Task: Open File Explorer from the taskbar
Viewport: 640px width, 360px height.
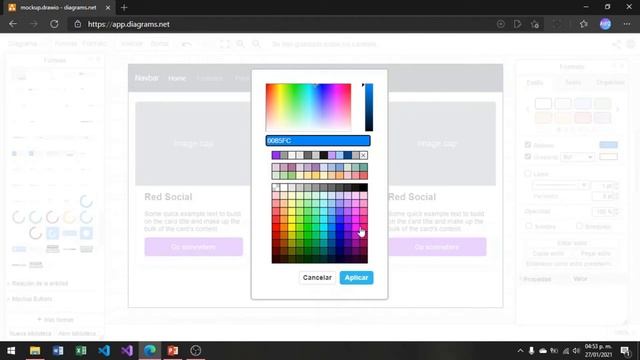Action: tap(35, 351)
